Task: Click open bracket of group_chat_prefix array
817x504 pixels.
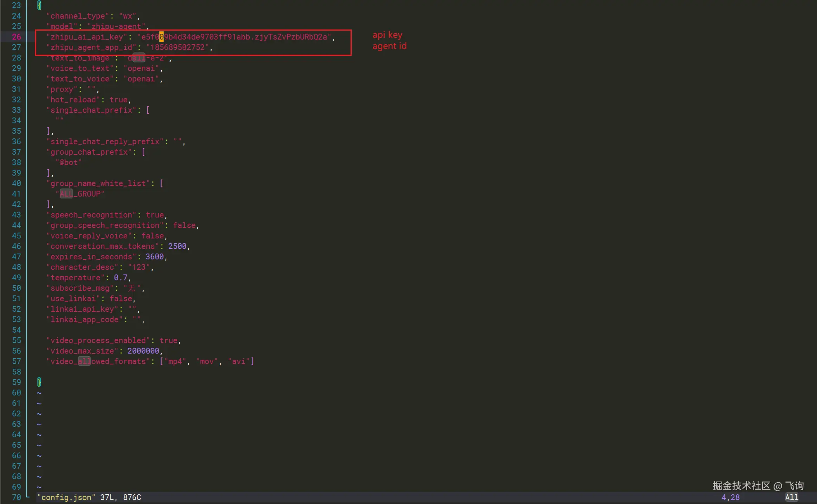Action: pyautogui.click(x=143, y=152)
